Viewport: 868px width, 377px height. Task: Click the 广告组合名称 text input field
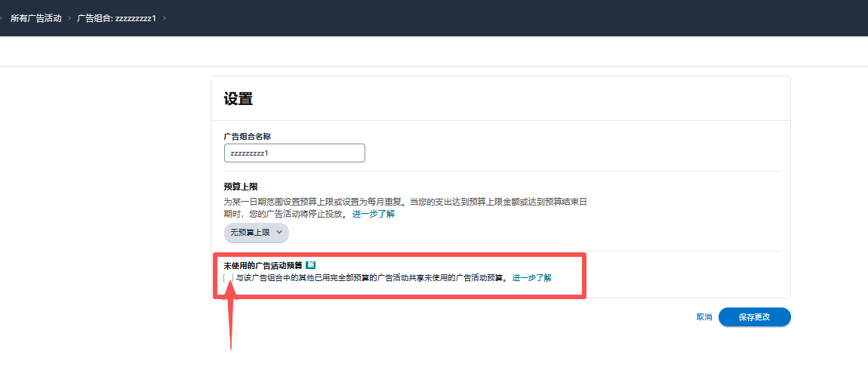coord(294,153)
